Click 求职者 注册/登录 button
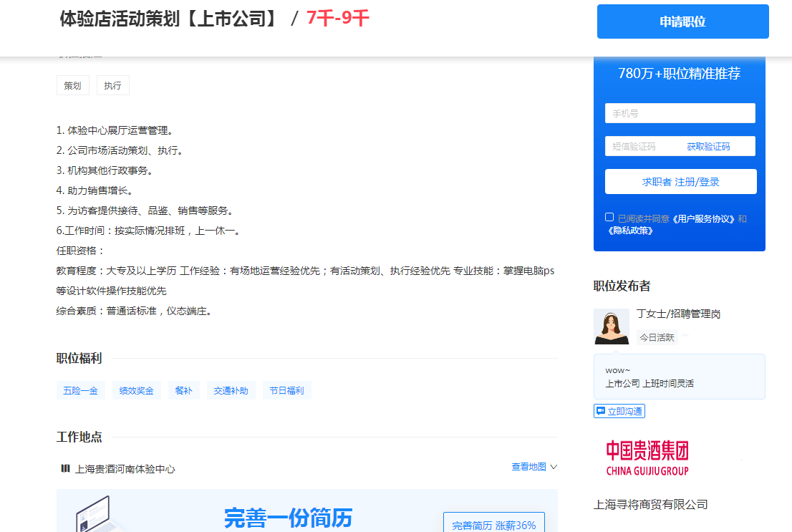Viewport: 792px width, 532px height. point(680,181)
